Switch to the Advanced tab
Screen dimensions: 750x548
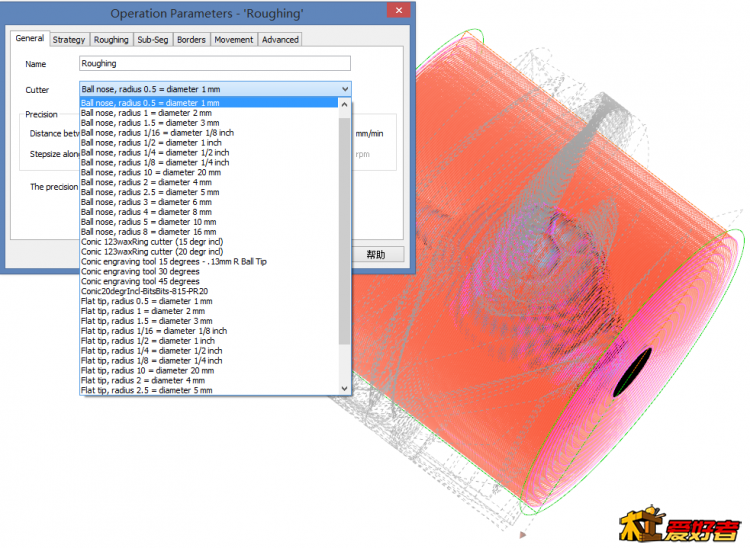pyautogui.click(x=280, y=39)
